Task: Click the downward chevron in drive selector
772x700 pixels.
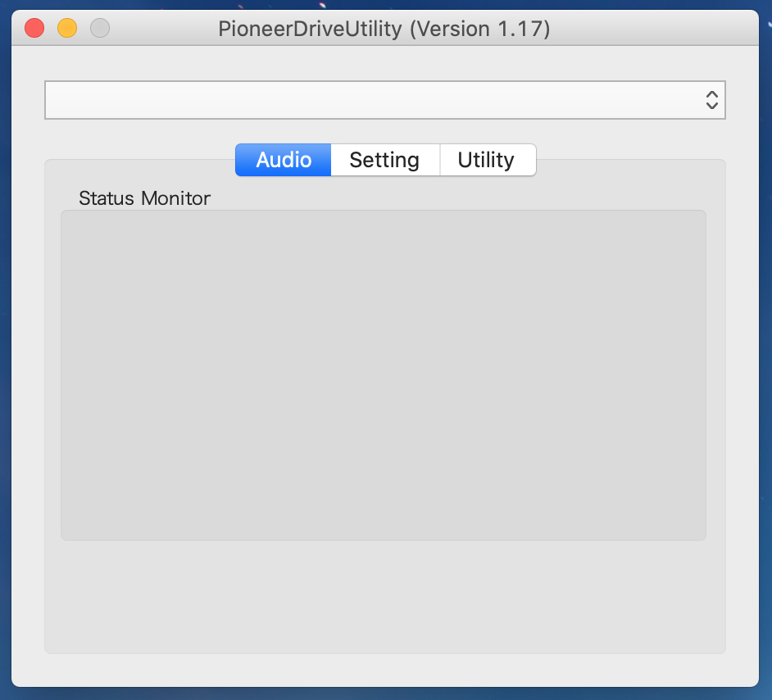Action: point(711,106)
